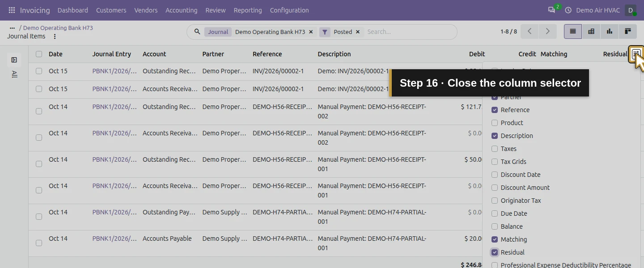Go to the Dashboard menu
Image resolution: width=644 pixels, height=268 pixels.
pos(73,10)
